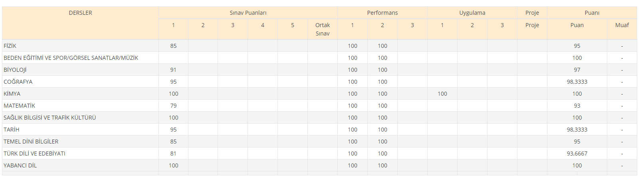Click the Puan sub-column header

577,25
